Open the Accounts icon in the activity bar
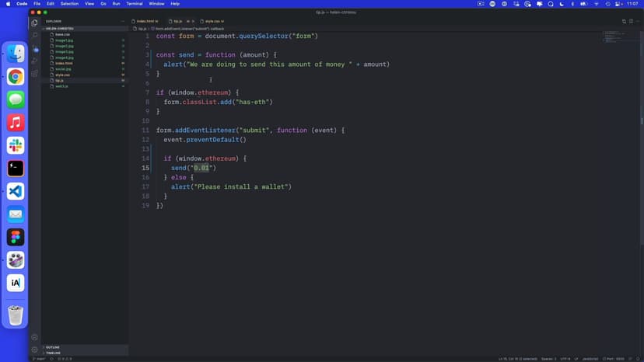Image resolution: width=644 pixels, height=362 pixels. coord(35,337)
